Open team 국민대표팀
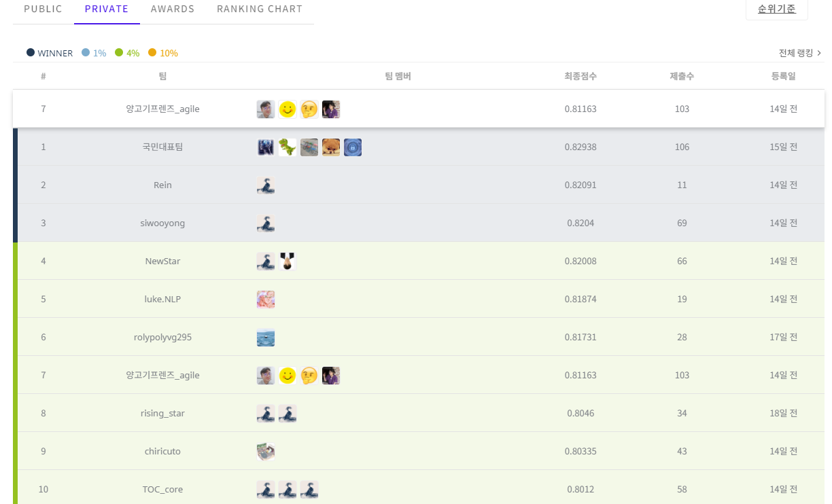This screenshot has height=504, width=832. click(x=162, y=147)
